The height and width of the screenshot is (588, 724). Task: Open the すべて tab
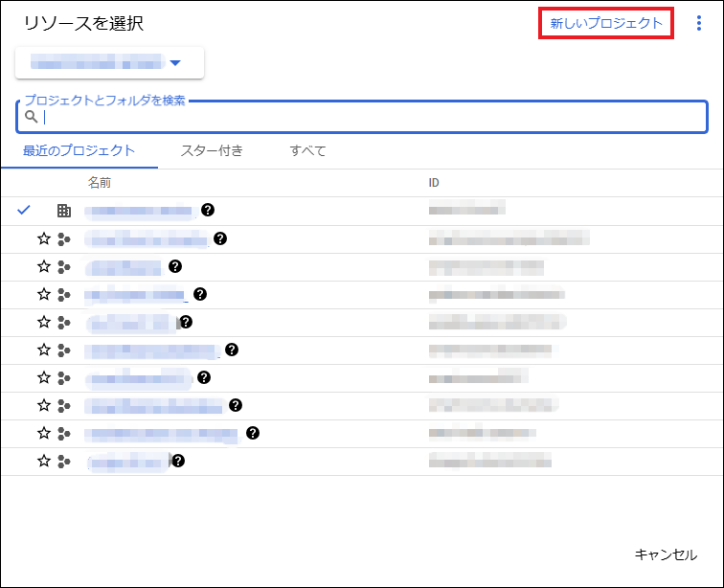coord(307,150)
